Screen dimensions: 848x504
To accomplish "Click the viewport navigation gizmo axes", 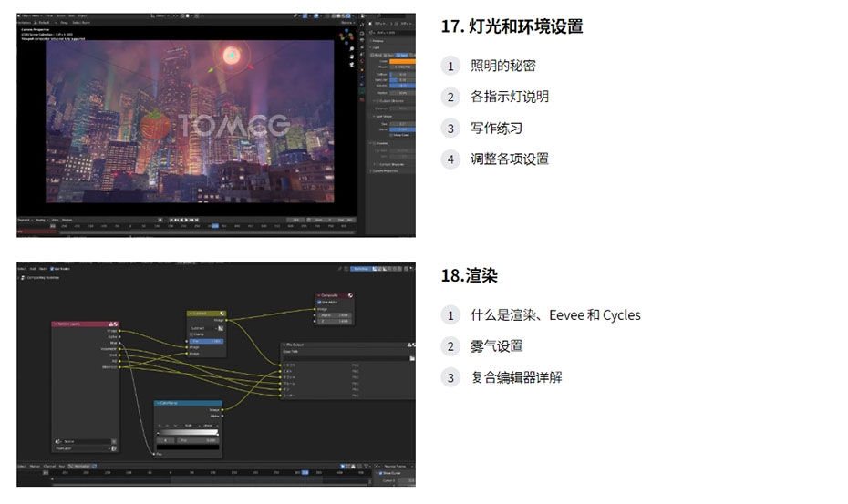I will (346, 36).
